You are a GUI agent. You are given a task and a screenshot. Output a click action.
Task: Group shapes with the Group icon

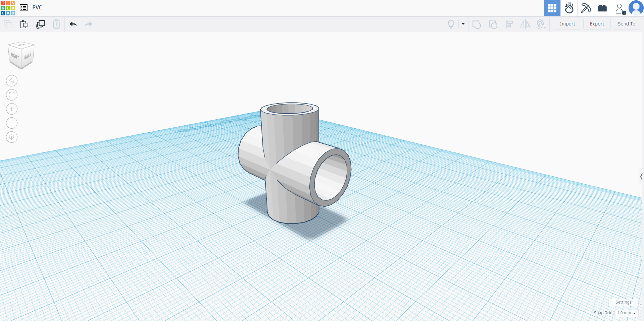coord(477,24)
